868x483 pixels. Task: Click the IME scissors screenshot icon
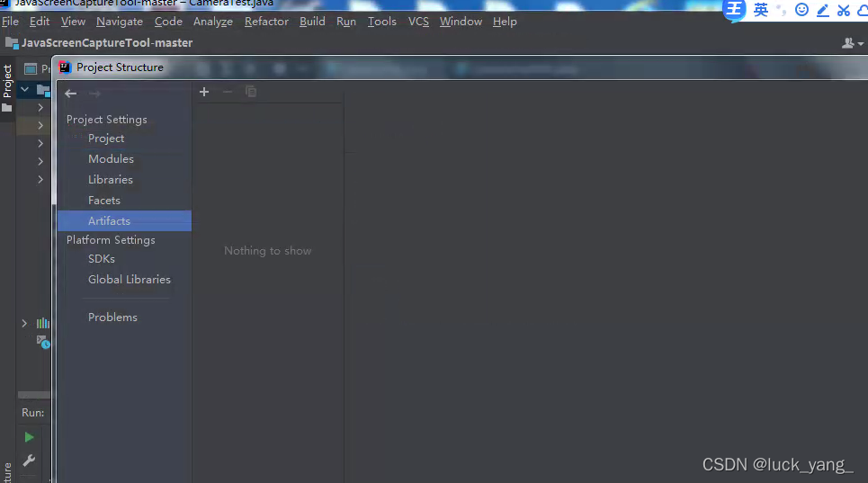coord(843,10)
